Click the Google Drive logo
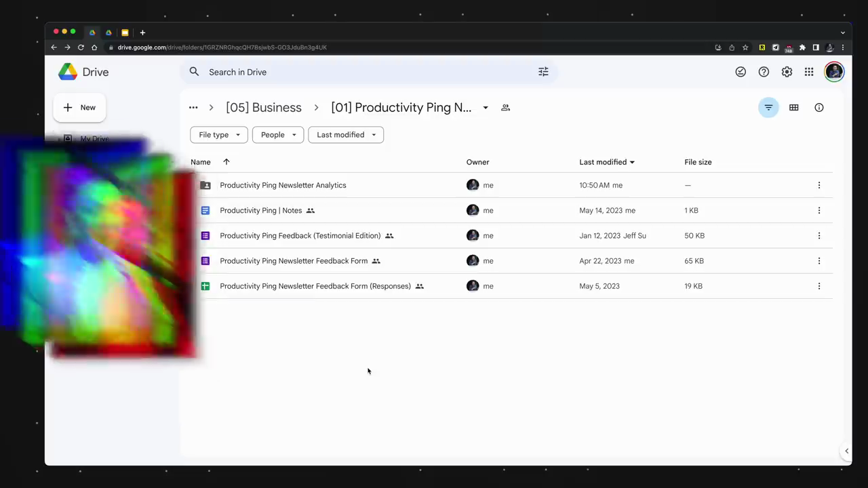 pos(68,72)
